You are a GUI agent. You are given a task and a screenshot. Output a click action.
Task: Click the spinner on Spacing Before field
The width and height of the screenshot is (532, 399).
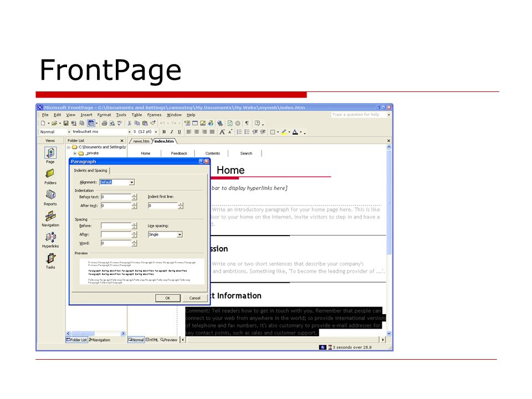pos(134,226)
